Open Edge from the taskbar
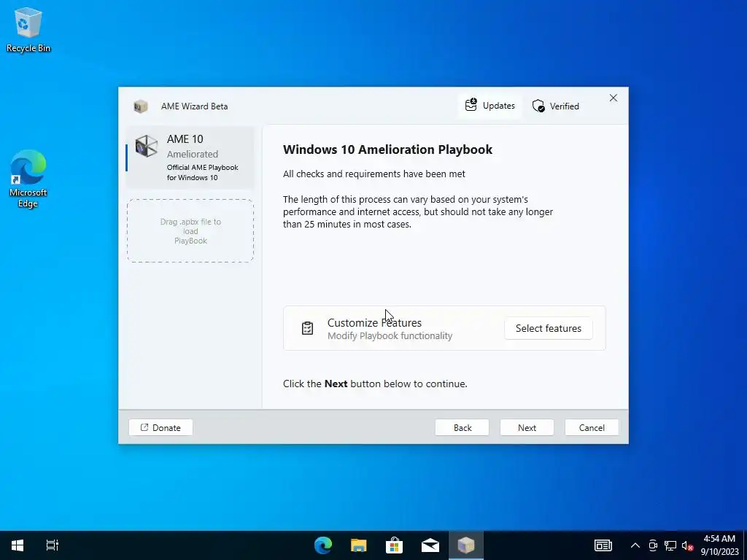 [x=323, y=545]
